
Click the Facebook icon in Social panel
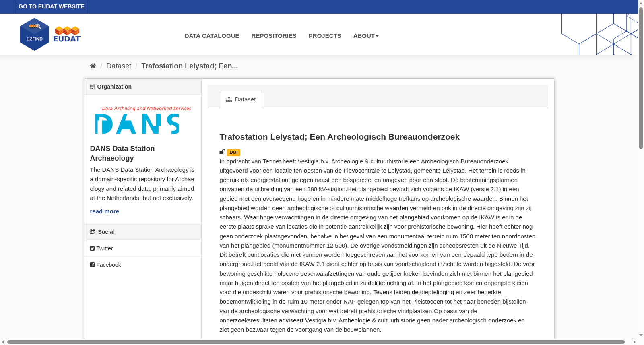click(x=92, y=265)
